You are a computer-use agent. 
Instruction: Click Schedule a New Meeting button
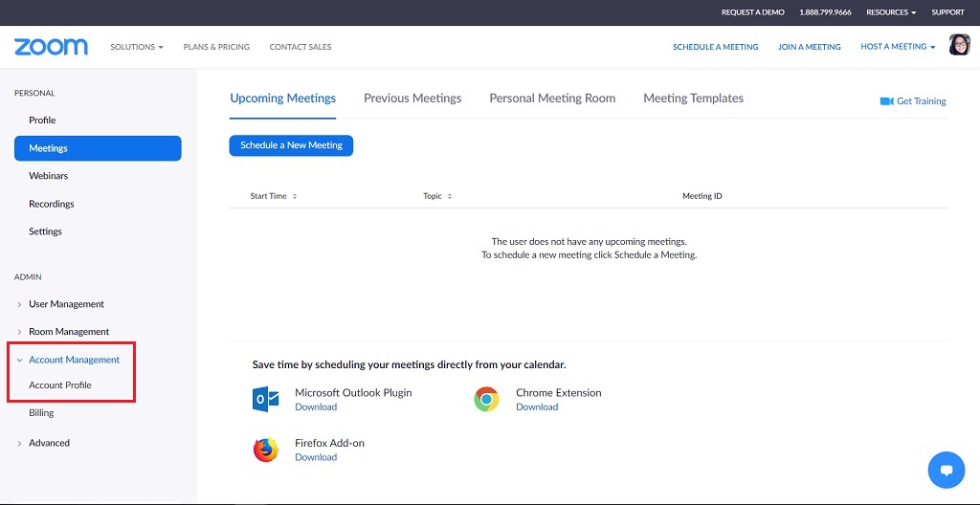tap(291, 145)
